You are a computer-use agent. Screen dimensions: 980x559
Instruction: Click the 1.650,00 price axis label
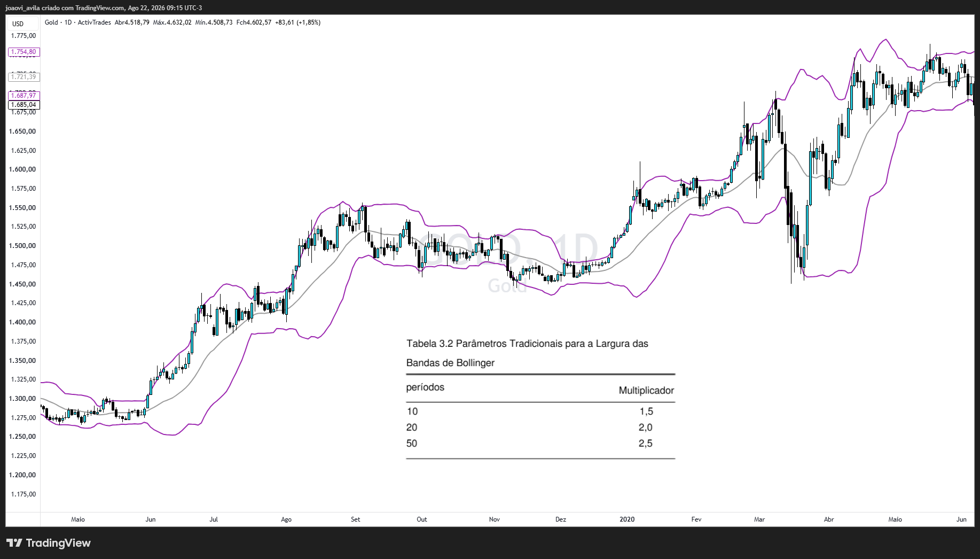(23, 131)
